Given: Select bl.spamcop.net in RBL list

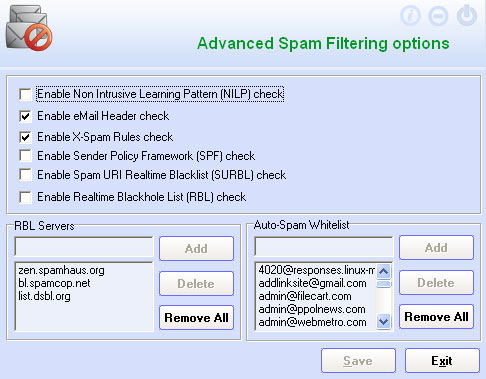Looking at the screenshot, I should coord(54,283).
